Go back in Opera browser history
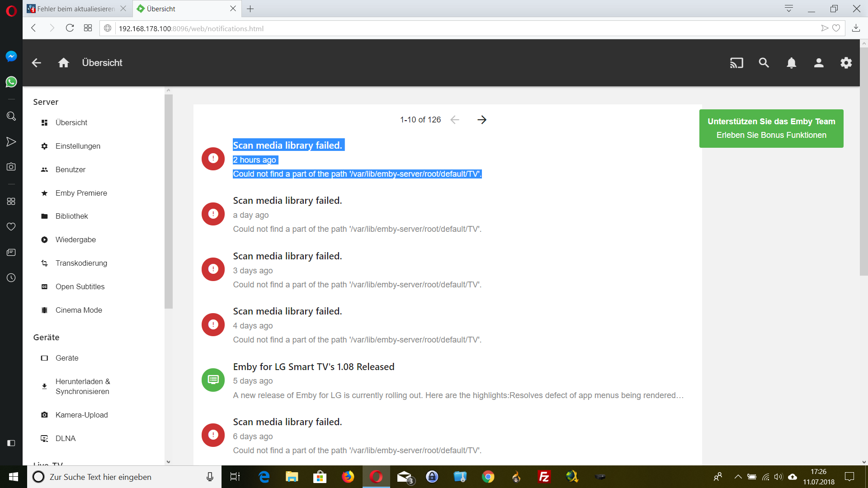The width and height of the screenshot is (868, 488). click(33, 28)
